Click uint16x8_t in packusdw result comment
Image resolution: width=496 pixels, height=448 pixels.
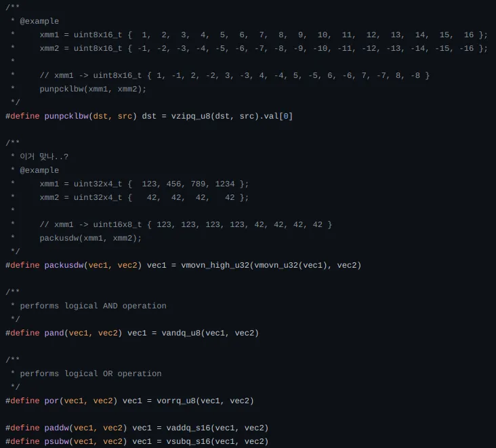pos(117,224)
